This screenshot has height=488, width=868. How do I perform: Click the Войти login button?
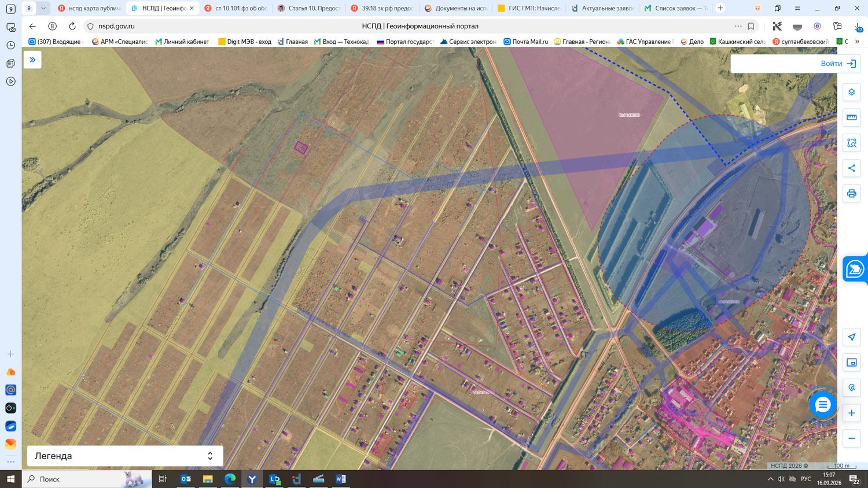point(838,64)
